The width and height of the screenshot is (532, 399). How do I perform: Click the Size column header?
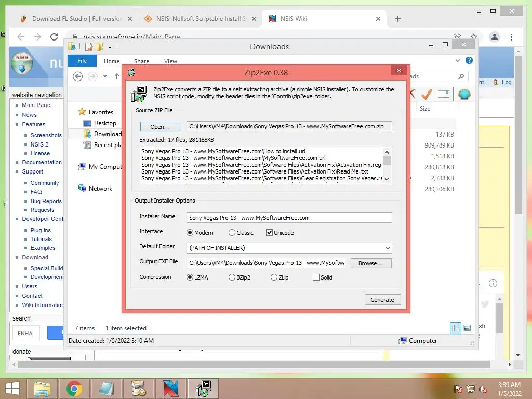425,109
